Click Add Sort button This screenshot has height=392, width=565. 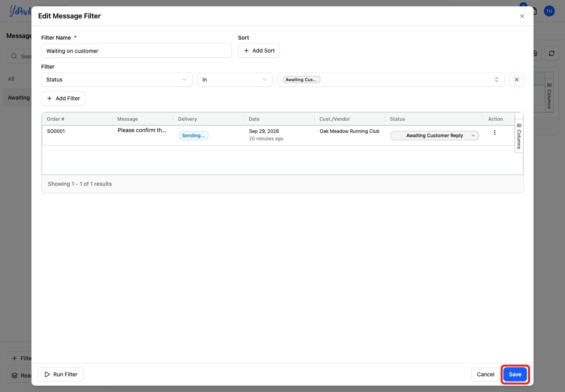tap(259, 51)
